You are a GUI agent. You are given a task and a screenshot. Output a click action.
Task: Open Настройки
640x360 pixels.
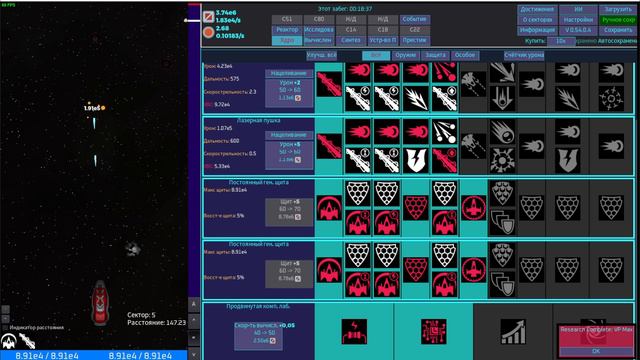[578, 20]
